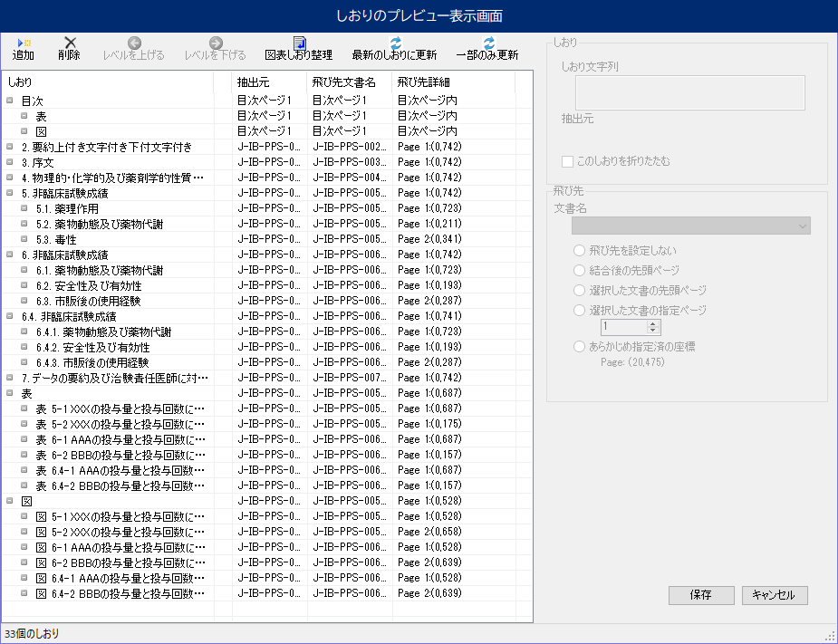Select the 6.1. 薬物動態及び薬物代謝 bookmark

pyautogui.click(x=100, y=271)
